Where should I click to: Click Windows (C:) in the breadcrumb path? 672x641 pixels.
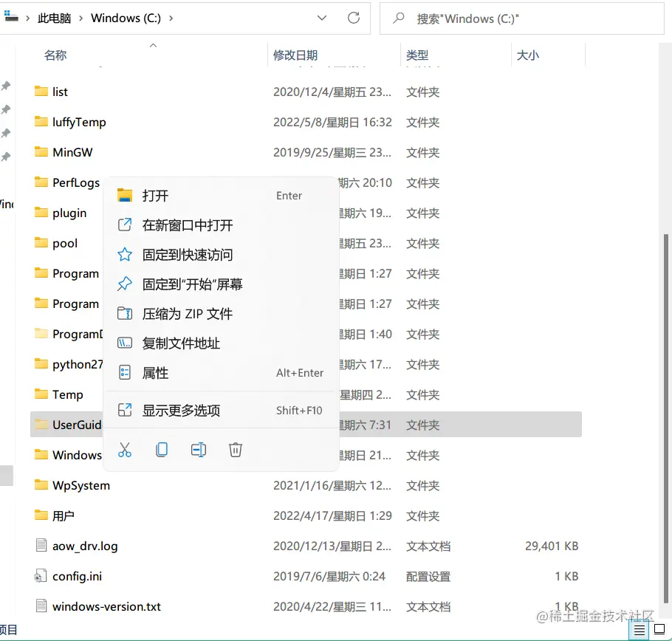click(126, 18)
